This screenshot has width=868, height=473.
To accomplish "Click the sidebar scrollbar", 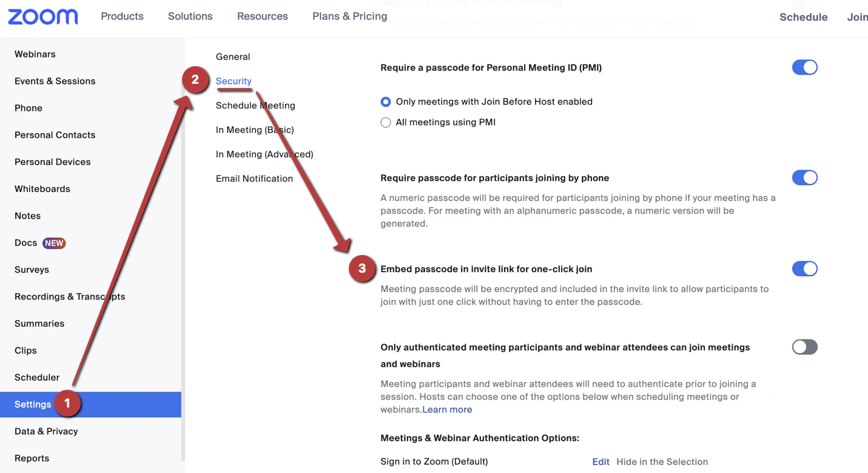I will click(183, 249).
